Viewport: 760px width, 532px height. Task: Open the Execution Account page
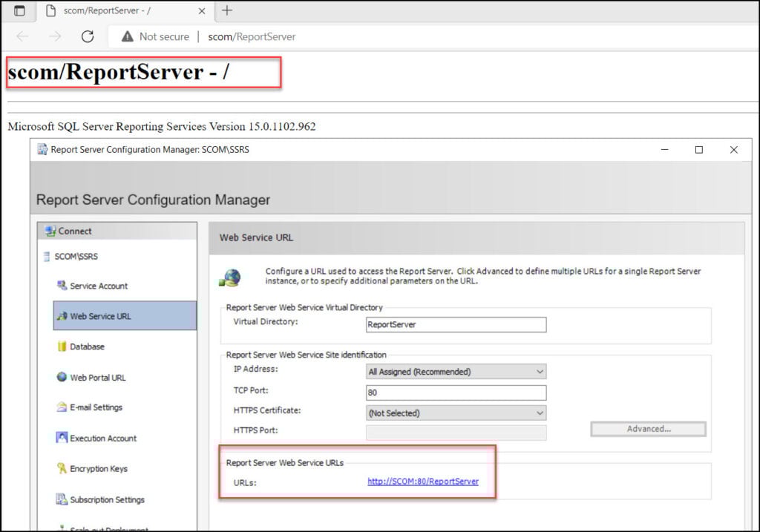click(103, 438)
